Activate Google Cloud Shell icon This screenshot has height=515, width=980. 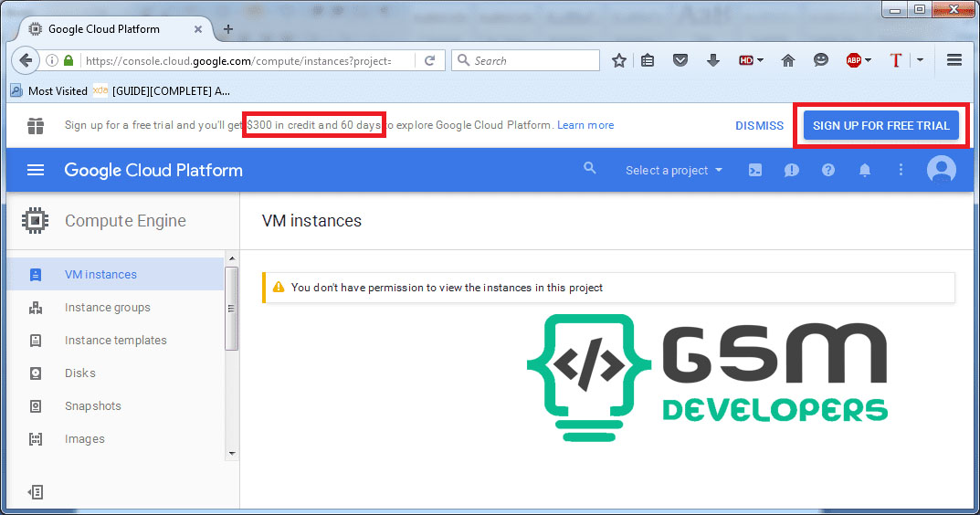[755, 170]
